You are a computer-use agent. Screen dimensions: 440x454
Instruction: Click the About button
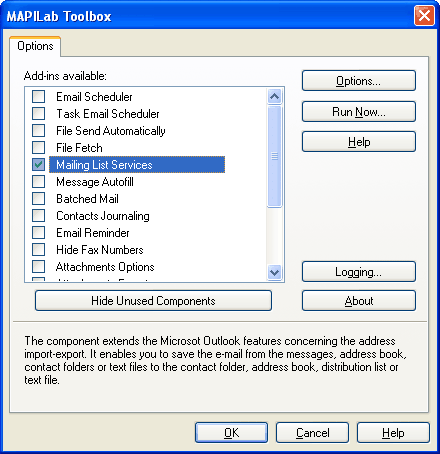(x=359, y=301)
